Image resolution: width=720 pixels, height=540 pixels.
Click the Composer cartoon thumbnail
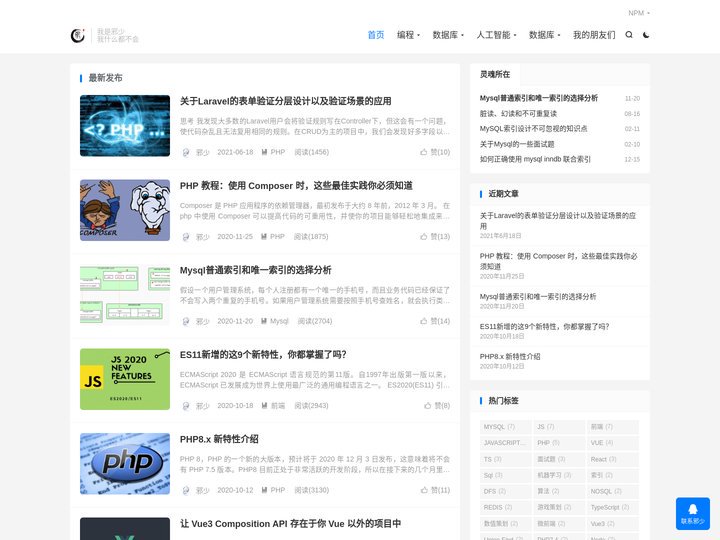(x=125, y=210)
